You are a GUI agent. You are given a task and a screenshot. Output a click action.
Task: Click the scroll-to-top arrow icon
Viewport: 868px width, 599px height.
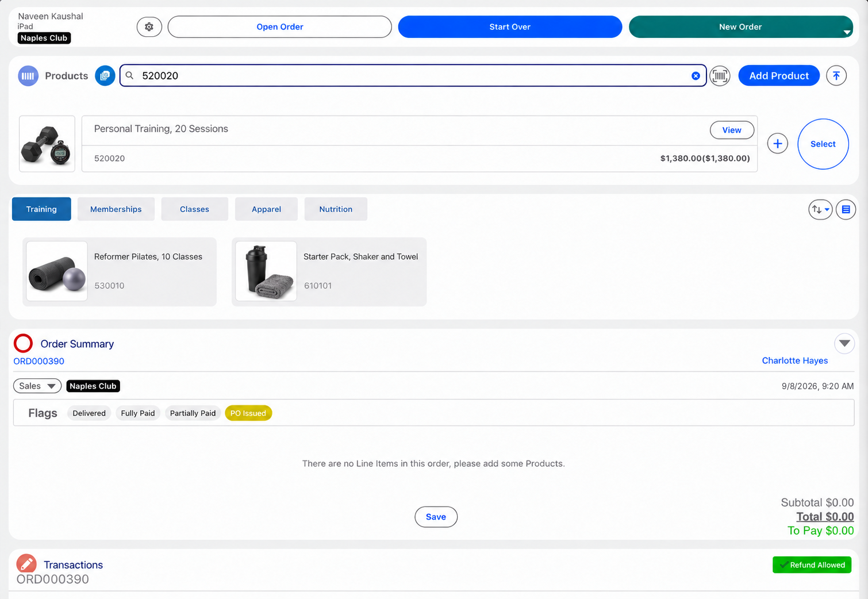[x=836, y=76]
